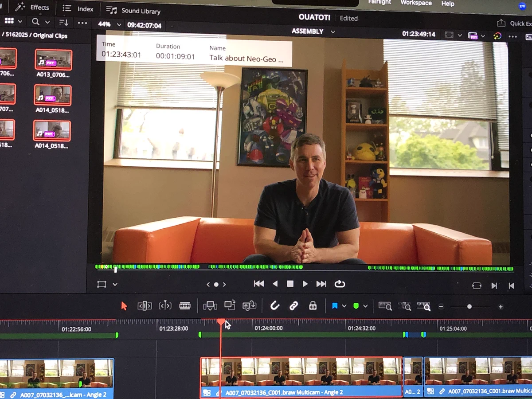532x399 pixels.
Task: Click the playhead at top of ruler
Action: coord(221,322)
